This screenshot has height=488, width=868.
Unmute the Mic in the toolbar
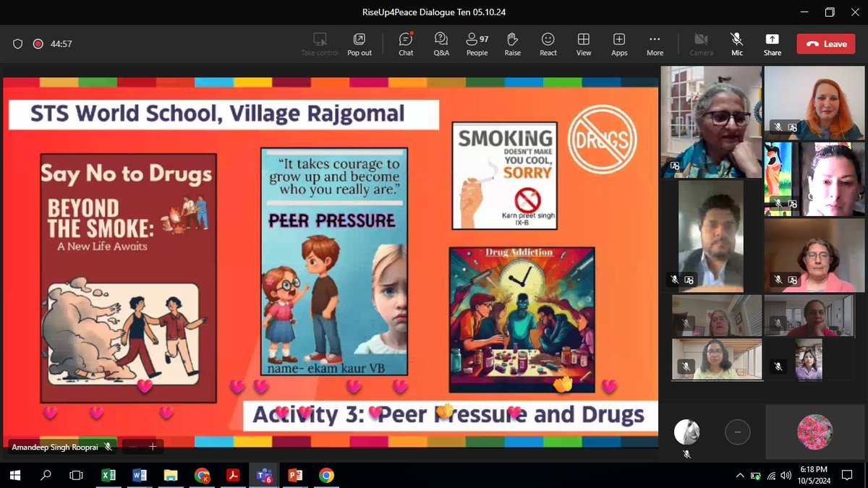pos(737,43)
